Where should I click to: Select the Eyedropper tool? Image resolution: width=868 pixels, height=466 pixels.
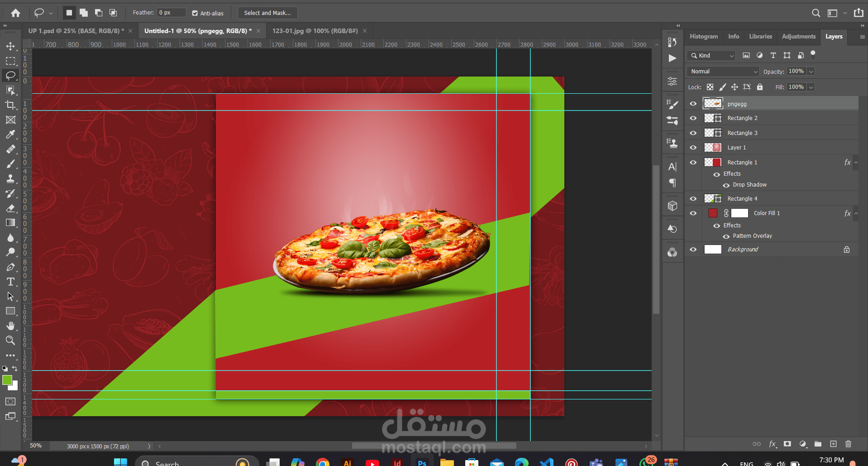(x=10, y=135)
